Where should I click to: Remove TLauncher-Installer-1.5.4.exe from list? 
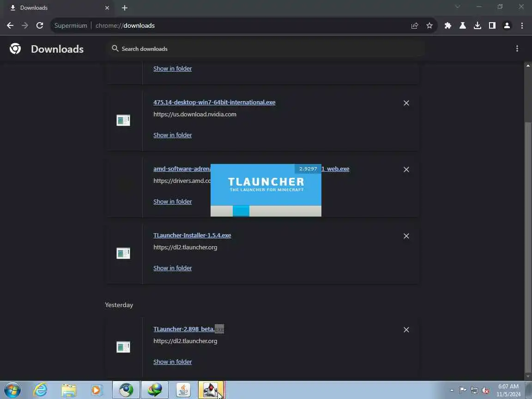coord(406,236)
